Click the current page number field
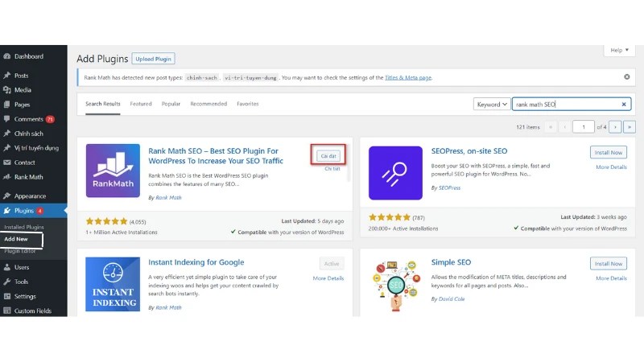The image size is (644, 362). [583, 127]
